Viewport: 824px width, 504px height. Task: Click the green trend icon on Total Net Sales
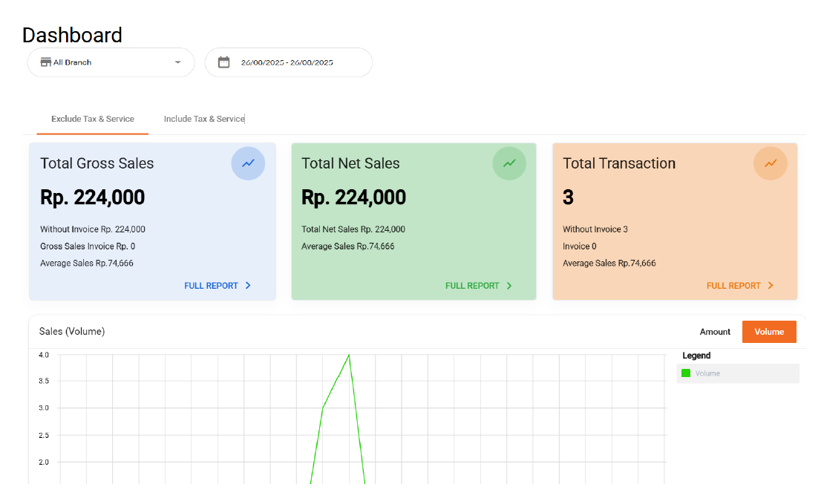tap(509, 163)
